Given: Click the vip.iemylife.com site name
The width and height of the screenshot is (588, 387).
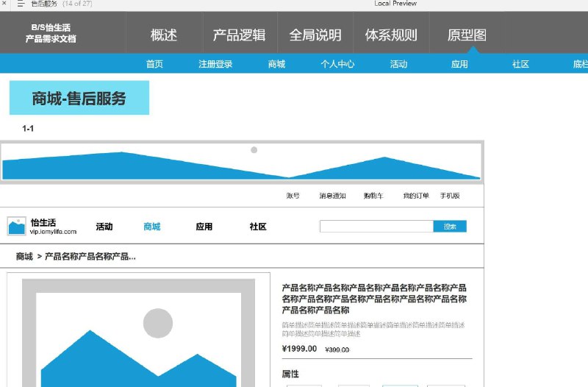Looking at the screenshot, I should (53, 232).
